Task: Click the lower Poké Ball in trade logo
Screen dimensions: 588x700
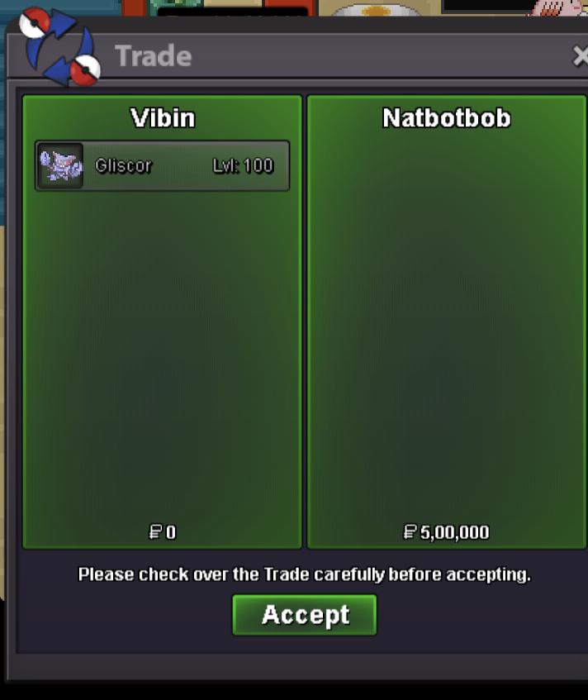Action: 86,70
